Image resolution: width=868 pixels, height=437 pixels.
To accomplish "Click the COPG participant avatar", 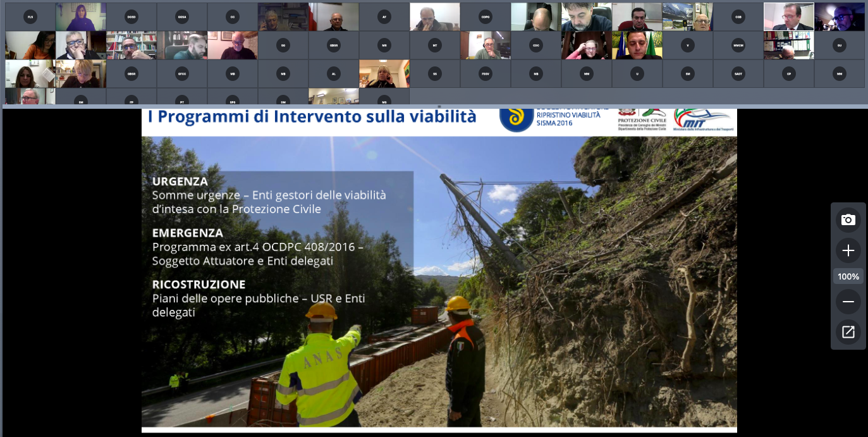I will [x=486, y=17].
